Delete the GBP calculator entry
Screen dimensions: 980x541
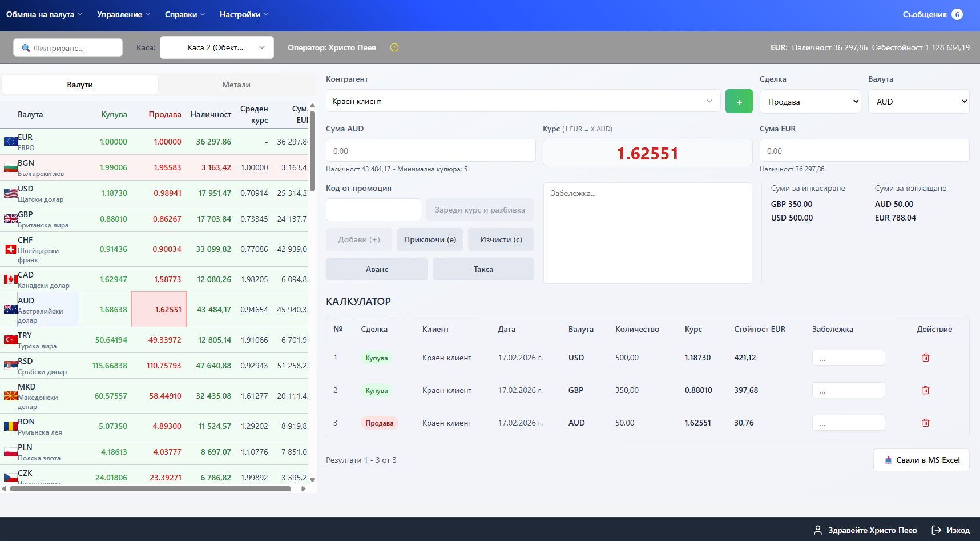[x=925, y=390]
